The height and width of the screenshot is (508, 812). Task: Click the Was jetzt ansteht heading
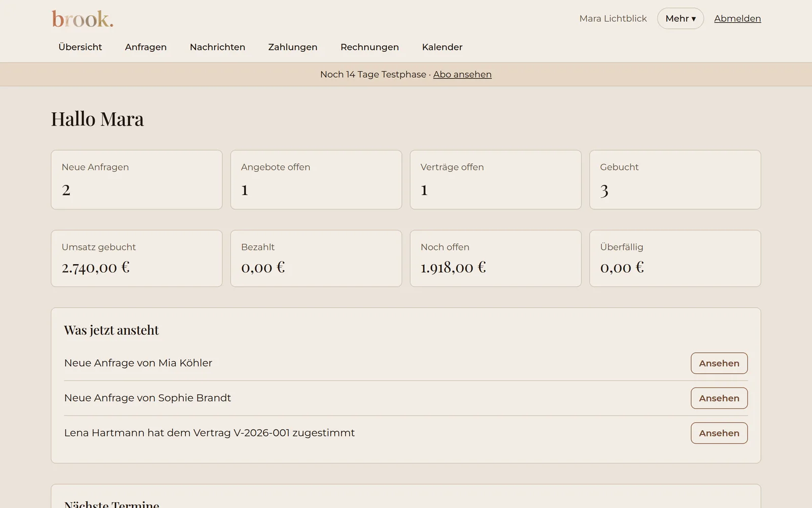111,330
